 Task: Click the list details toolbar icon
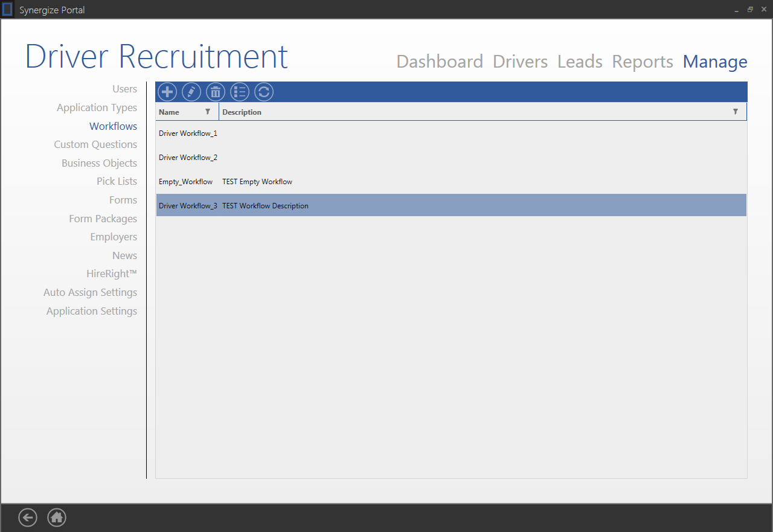click(240, 92)
